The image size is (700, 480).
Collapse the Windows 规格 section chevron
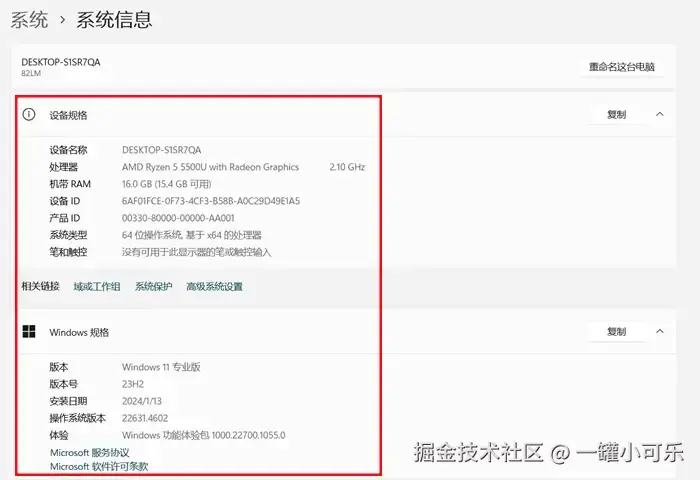tap(659, 331)
